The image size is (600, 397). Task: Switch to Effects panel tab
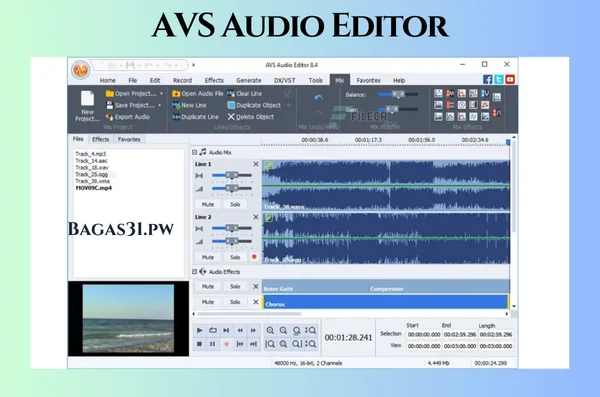(101, 139)
